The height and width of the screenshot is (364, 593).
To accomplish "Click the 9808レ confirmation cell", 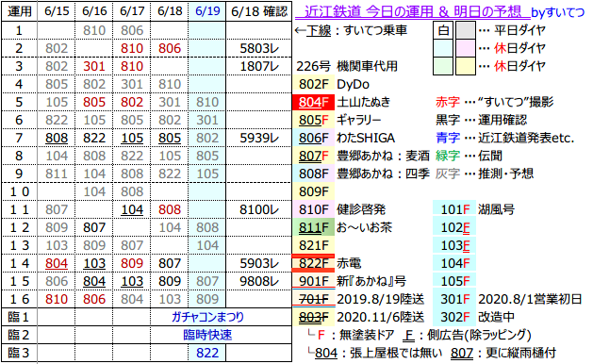I will (259, 281).
